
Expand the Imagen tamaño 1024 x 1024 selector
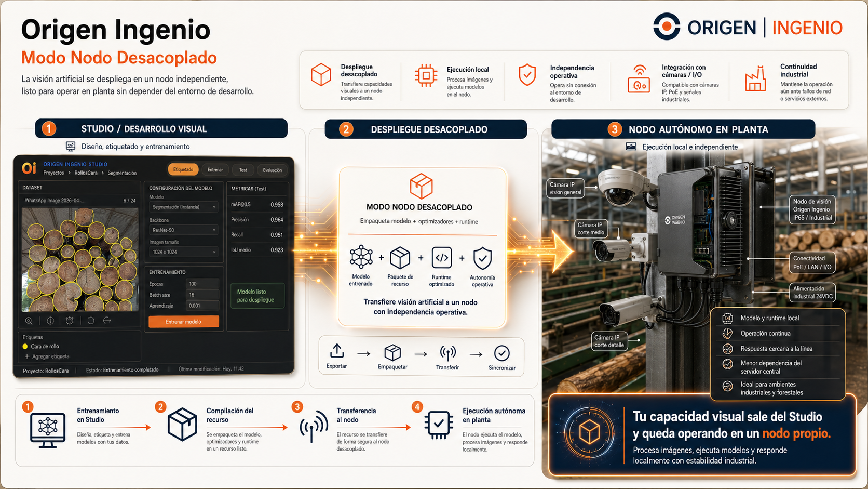coord(183,252)
